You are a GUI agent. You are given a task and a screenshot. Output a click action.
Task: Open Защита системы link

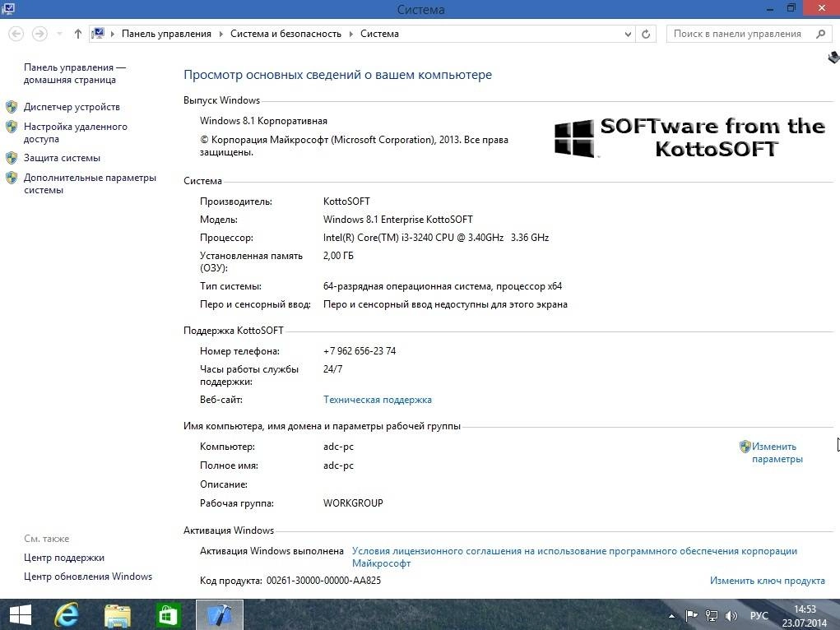pyautogui.click(x=62, y=158)
